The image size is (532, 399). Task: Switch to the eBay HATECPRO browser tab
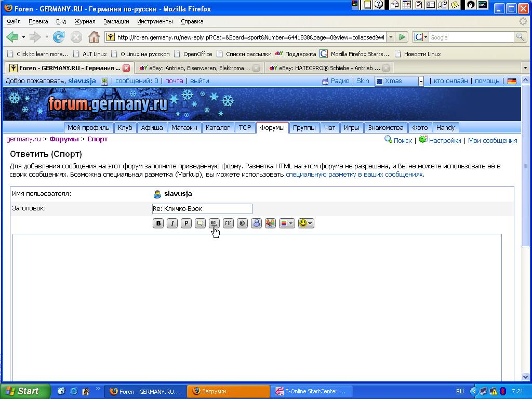coord(328,68)
